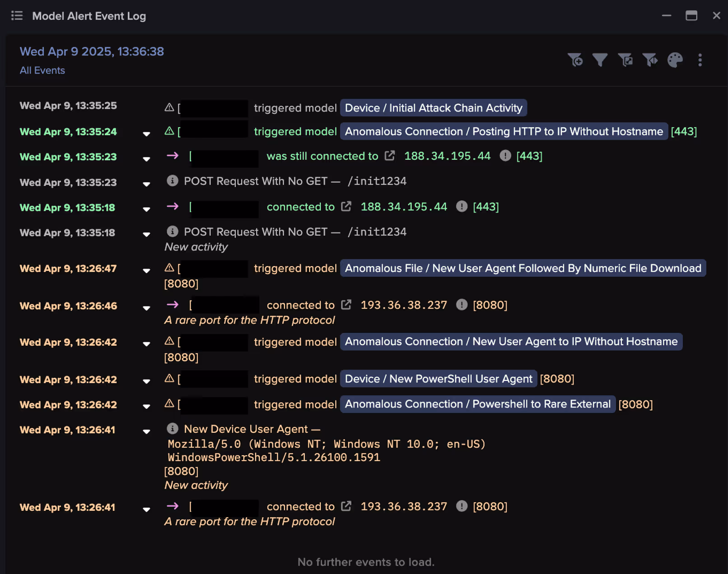
Task: Click the Wed Apr 9, 13:35:25 timestamp
Action: point(68,106)
